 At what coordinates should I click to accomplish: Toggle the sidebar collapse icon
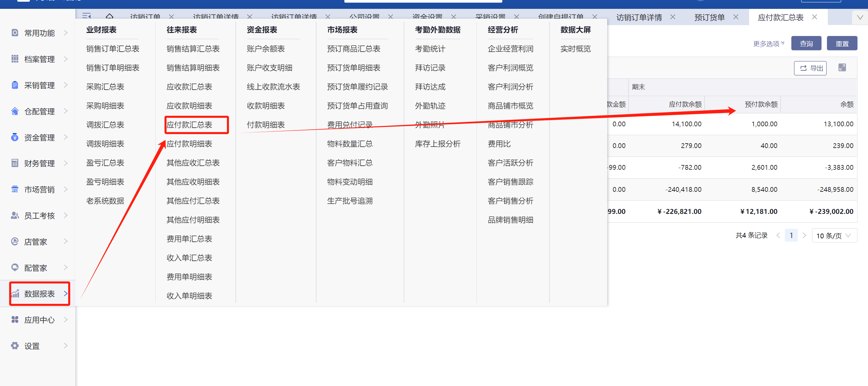click(87, 16)
